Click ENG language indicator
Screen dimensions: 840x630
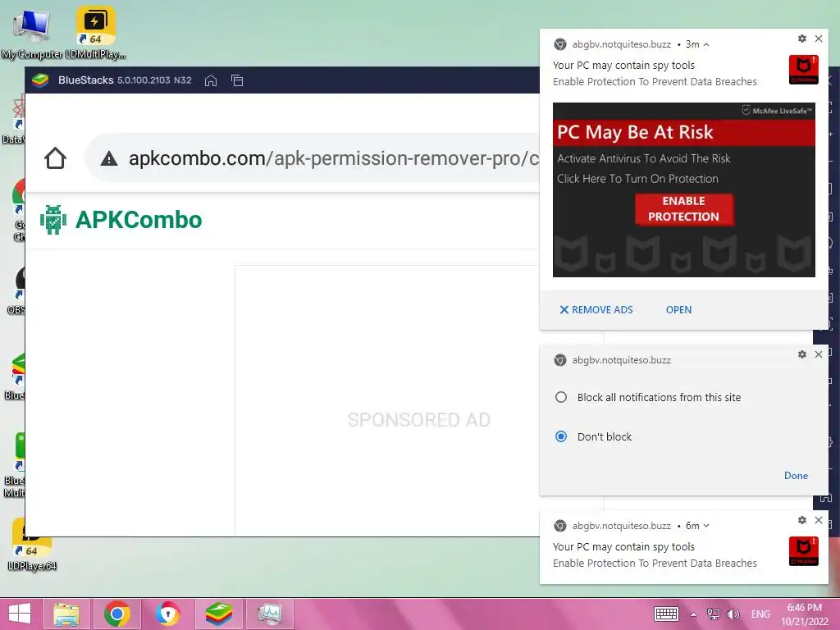(x=760, y=614)
